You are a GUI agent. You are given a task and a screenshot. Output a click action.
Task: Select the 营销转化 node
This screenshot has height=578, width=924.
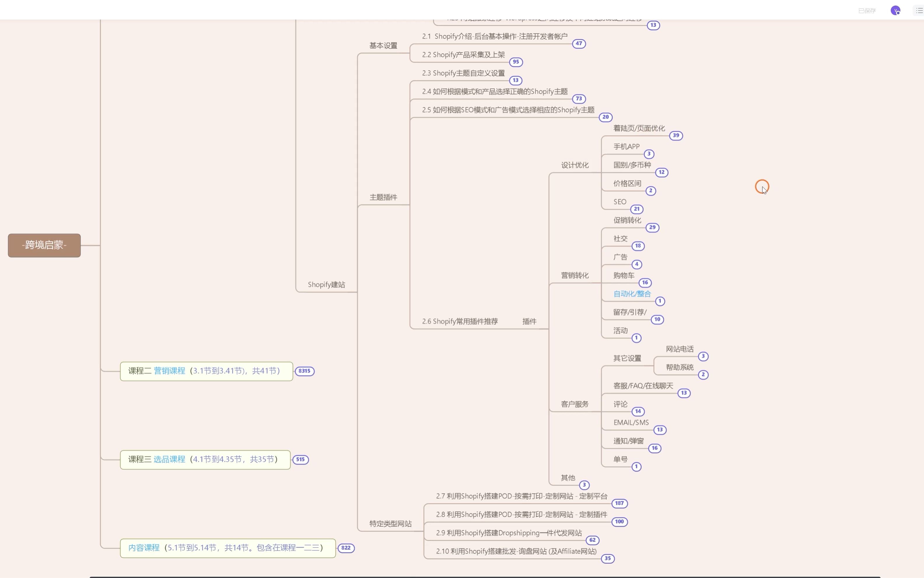[575, 275]
